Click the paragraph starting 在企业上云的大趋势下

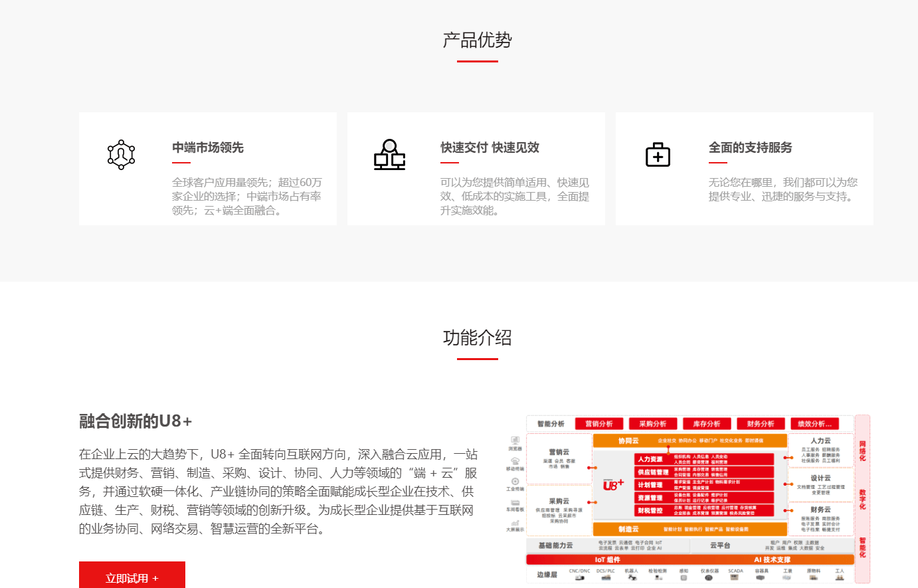click(x=278, y=492)
